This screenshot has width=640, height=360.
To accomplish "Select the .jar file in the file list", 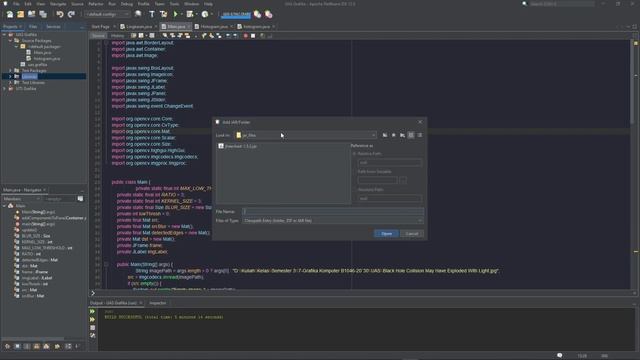I will tap(238, 146).
